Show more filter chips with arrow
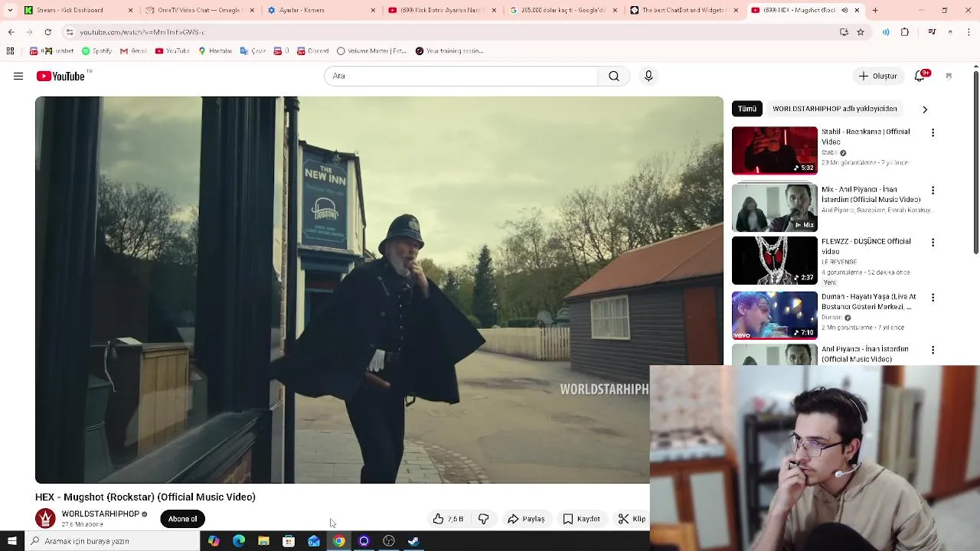The width and height of the screenshot is (980, 551). click(x=925, y=109)
